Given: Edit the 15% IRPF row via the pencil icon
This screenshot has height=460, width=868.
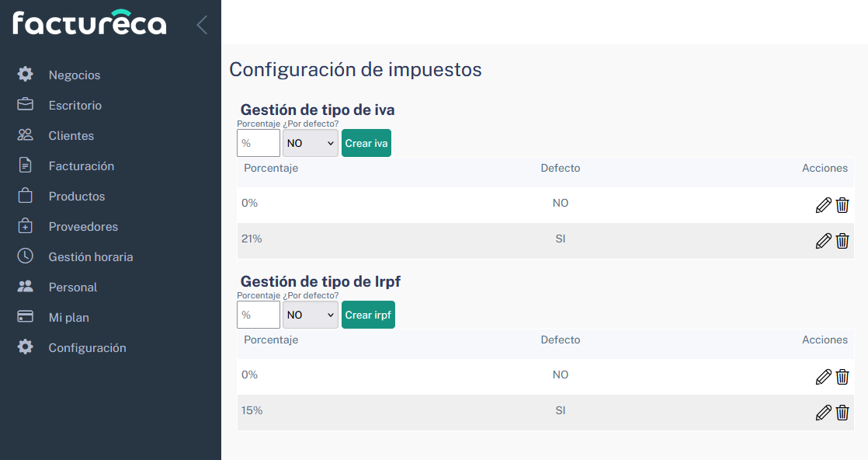Looking at the screenshot, I should 823,413.
